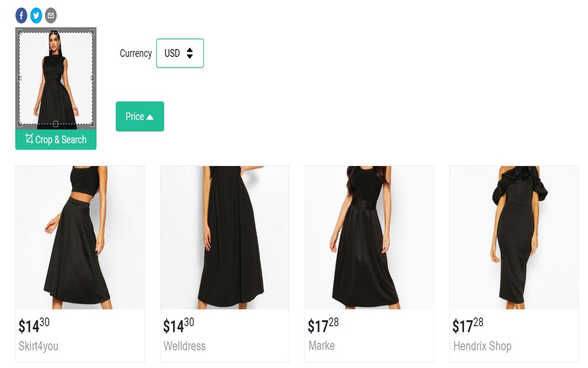Click the bottom-left crop handle

20,124
